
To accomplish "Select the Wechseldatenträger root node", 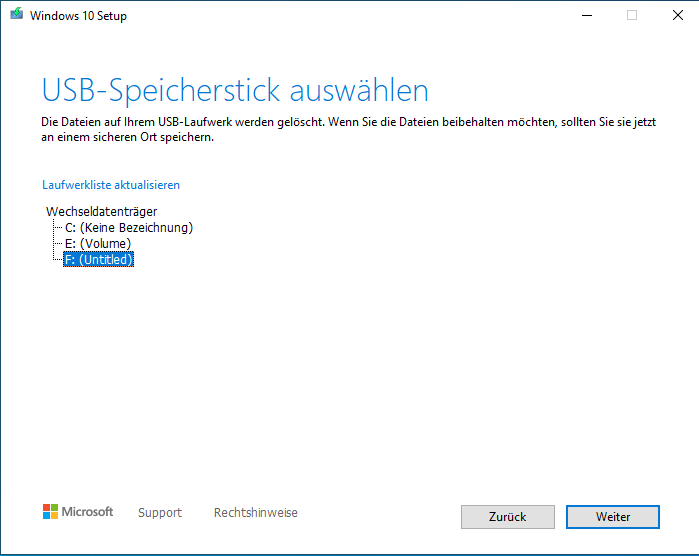I will coord(101,212).
